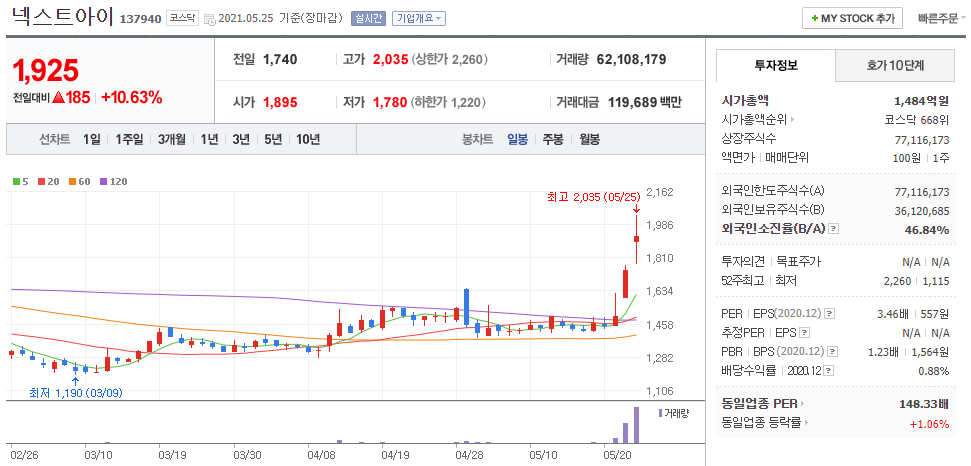Click the tallest volume bar on 05/25

click(635, 425)
